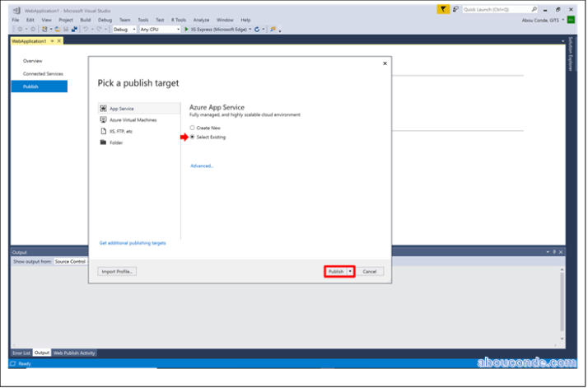The image size is (588, 388).
Task: Close the Pick a publish target dialog
Action: coord(385,63)
